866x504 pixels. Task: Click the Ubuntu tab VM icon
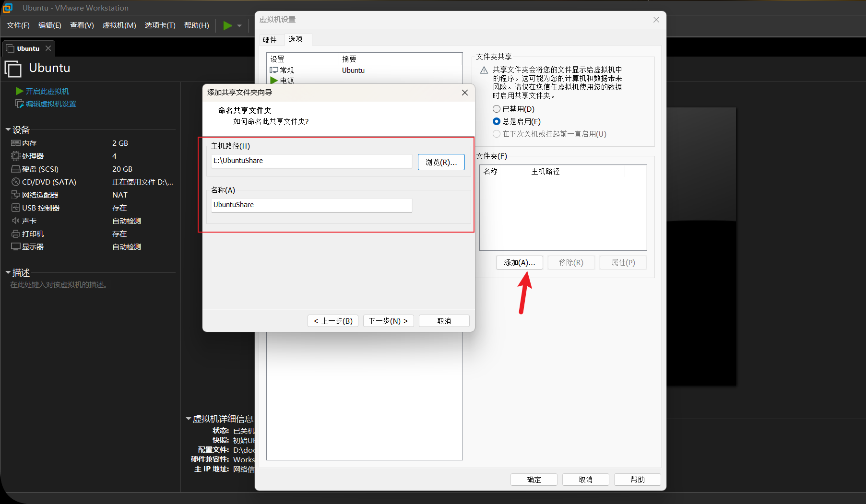pyautogui.click(x=10, y=48)
